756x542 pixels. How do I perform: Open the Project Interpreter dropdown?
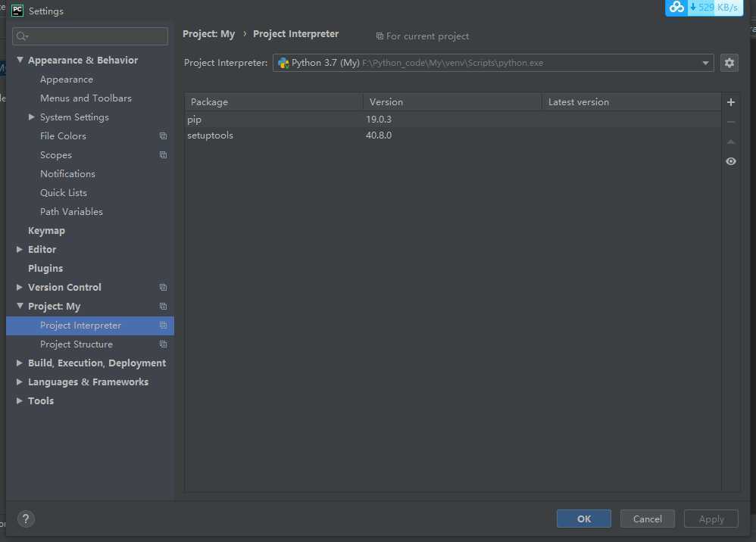[x=705, y=63]
